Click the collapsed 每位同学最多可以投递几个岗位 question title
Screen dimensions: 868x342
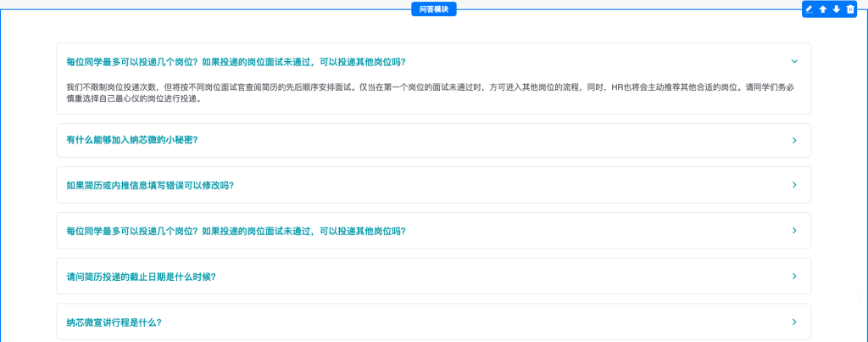236,231
